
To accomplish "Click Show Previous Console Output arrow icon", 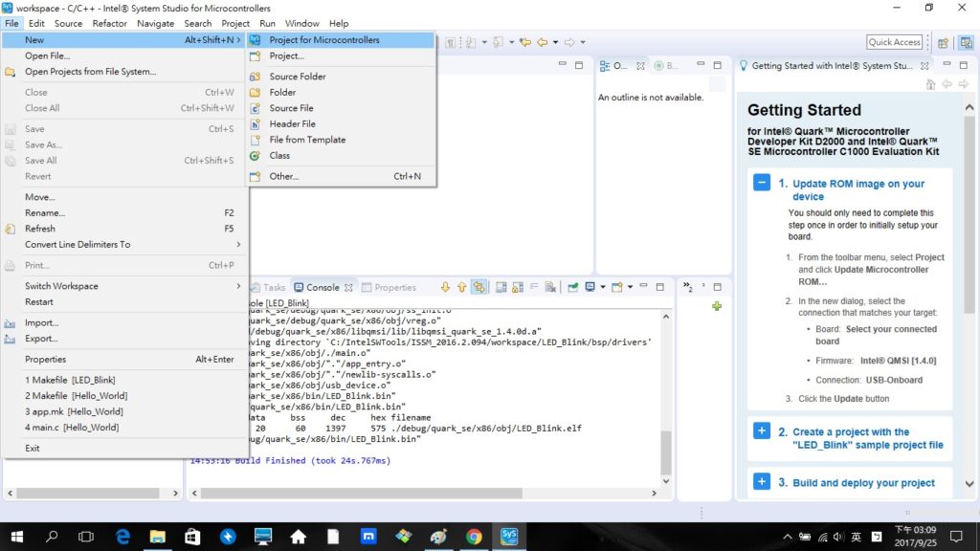I will tap(462, 287).
